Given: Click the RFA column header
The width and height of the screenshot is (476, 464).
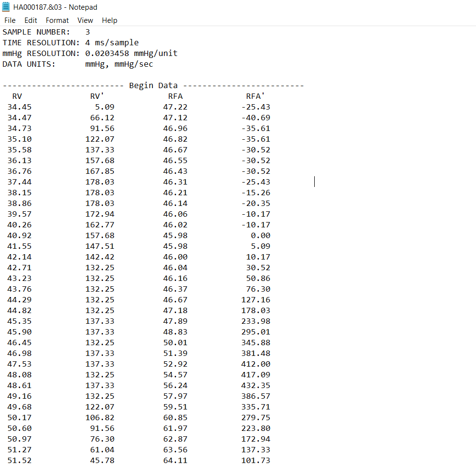Looking at the screenshot, I should click(x=175, y=96).
